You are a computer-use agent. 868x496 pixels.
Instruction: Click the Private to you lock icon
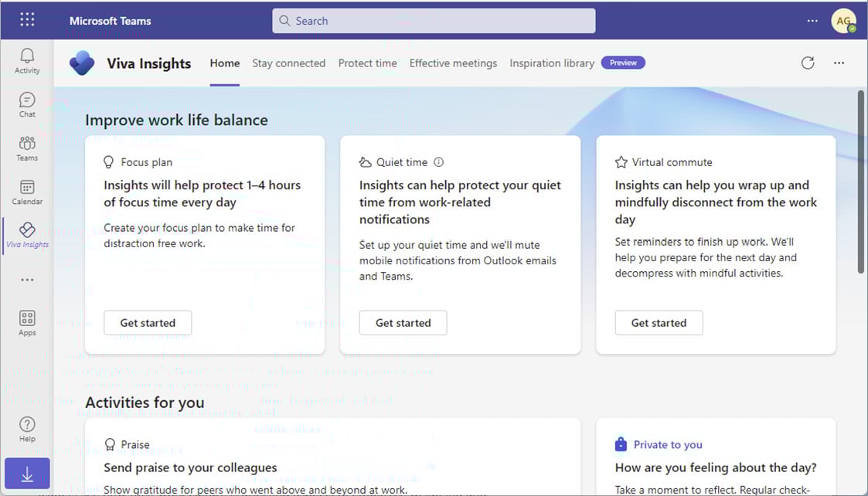coord(621,444)
